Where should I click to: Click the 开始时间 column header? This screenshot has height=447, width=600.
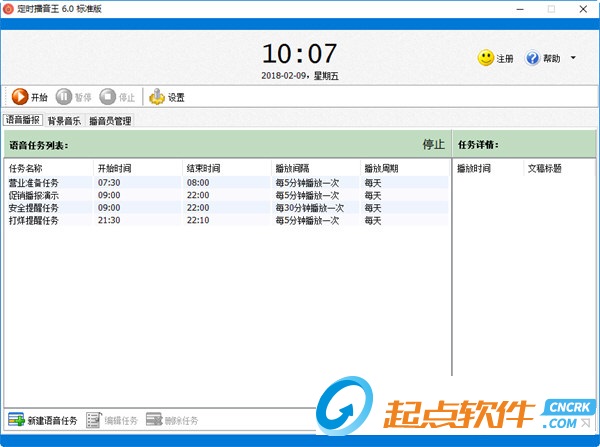[x=138, y=168]
